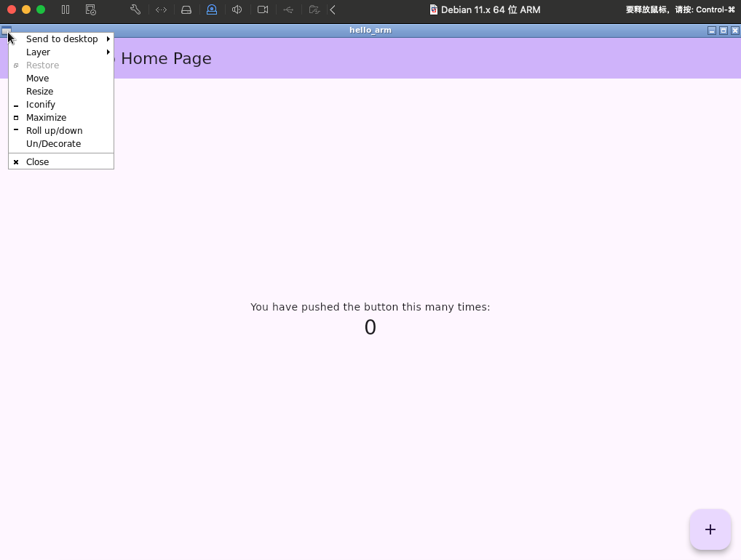This screenshot has width=741, height=560.
Task: Click the display resize arrows icon
Action: coord(161,9)
